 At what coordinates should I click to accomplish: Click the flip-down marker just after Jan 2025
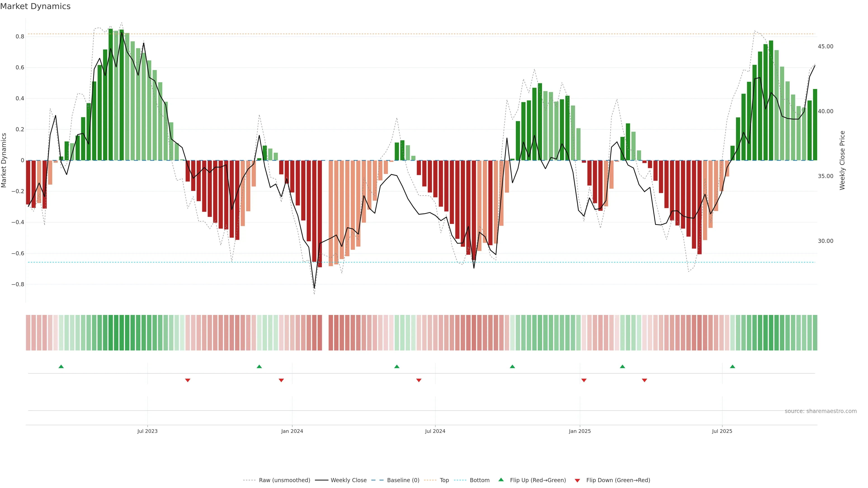[x=584, y=380]
